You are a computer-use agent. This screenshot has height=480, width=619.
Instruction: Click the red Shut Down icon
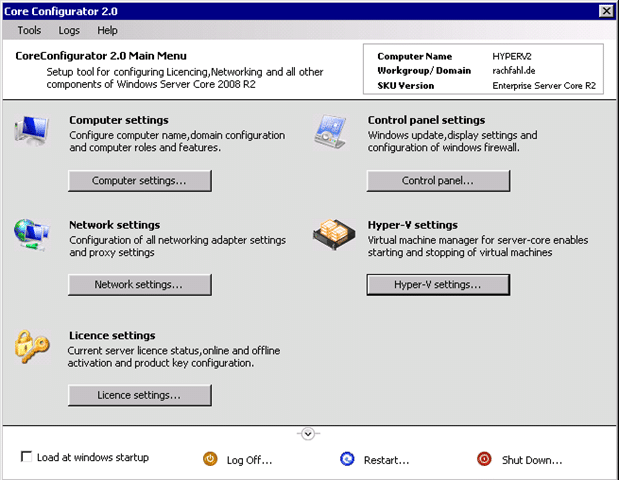(x=484, y=459)
